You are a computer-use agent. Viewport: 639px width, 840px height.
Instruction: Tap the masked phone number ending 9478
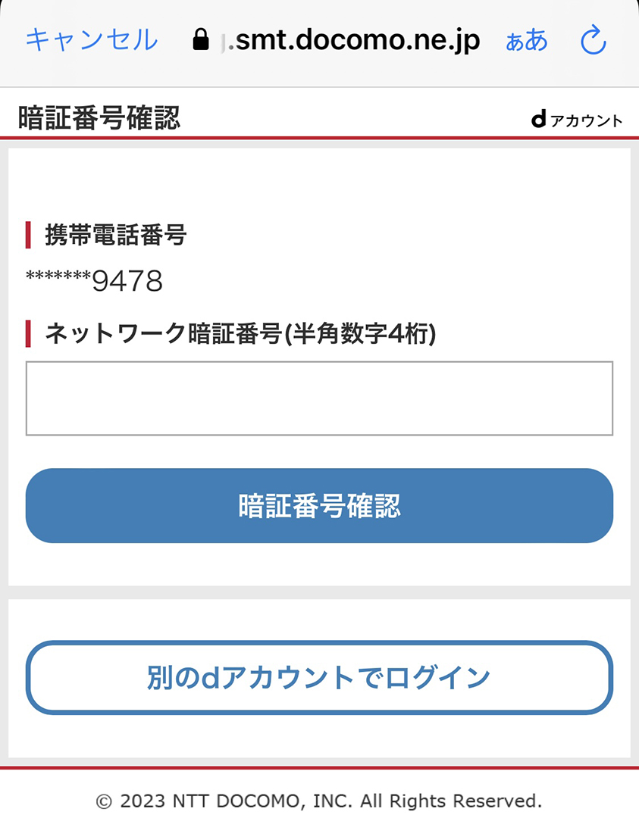tap(94, 281)
